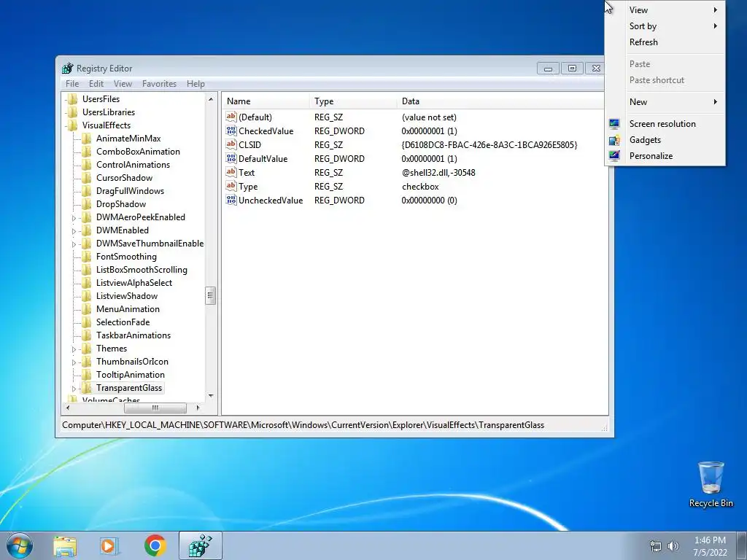
Task: Click the Personalize menu icon
Action: [x=614, y=156]
